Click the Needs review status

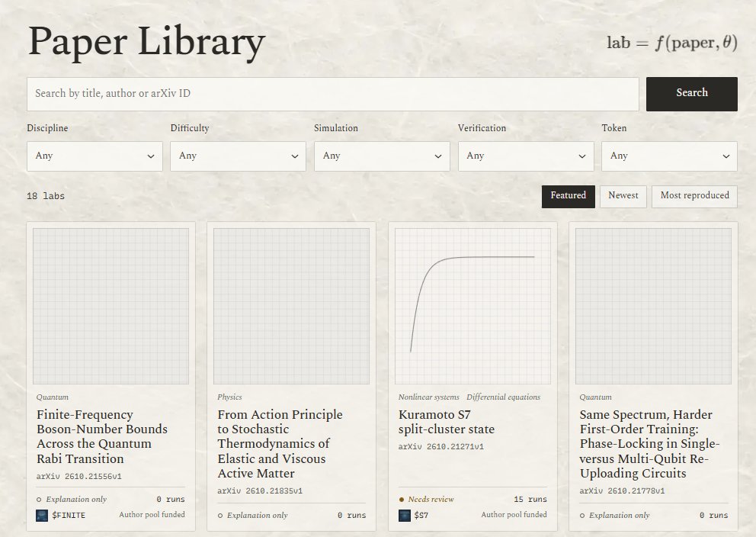point(427,500)
